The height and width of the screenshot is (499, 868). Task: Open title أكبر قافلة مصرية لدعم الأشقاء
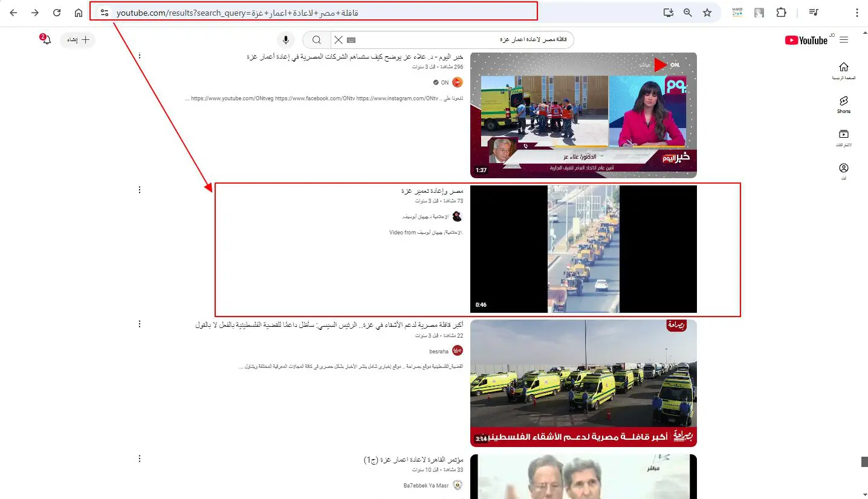pos(329,325)
